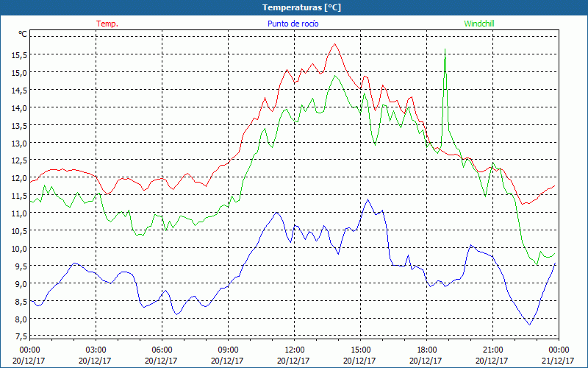Select the red 'Temp.' legend label
The height and width of the screenshot is (368, 588).
[x=107, y=24]
